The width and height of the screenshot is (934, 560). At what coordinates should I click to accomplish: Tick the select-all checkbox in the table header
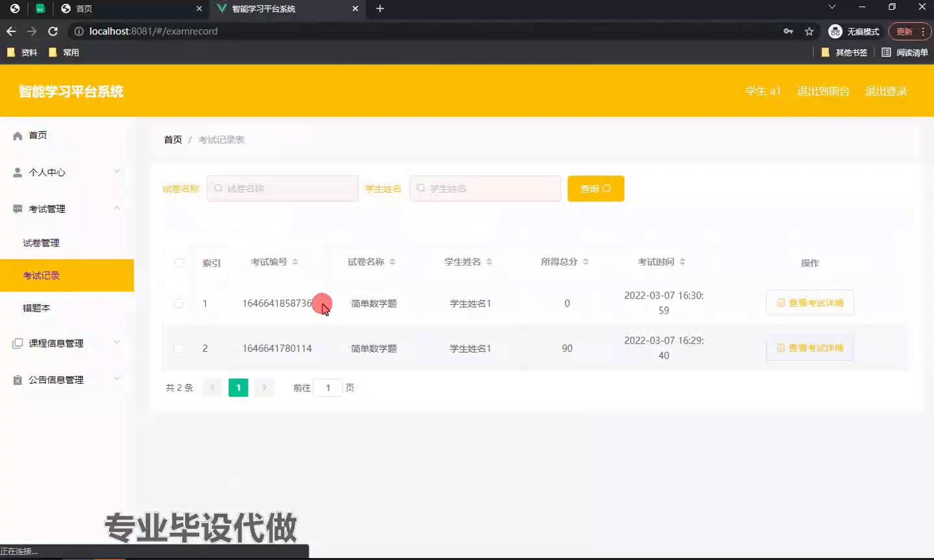[179, 262]
